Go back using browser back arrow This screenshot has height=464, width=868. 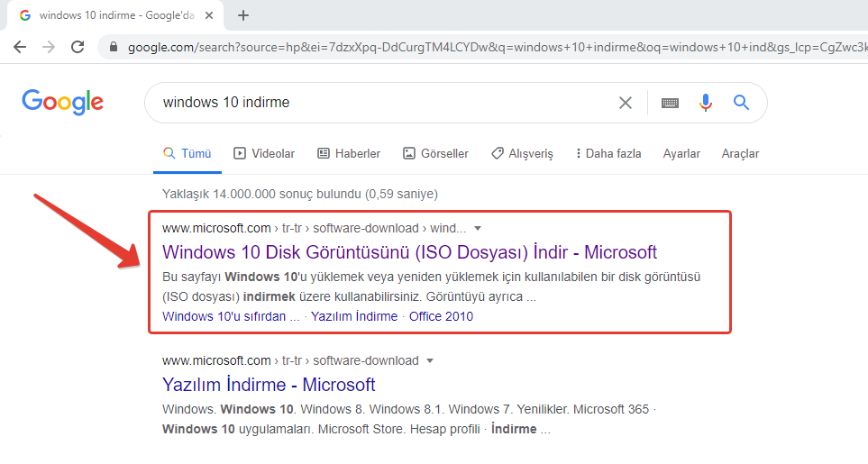coord(20,47)
